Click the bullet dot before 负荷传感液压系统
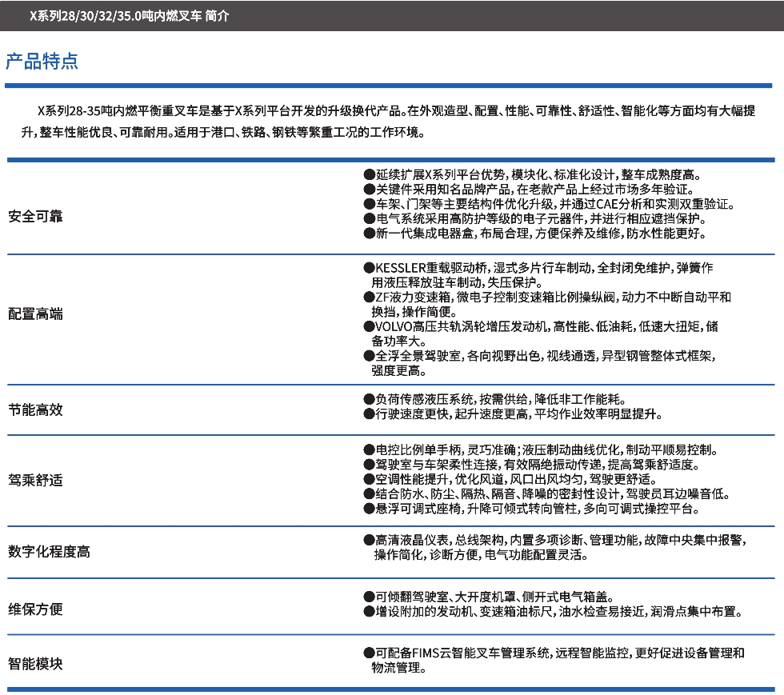 pos(369,399)
